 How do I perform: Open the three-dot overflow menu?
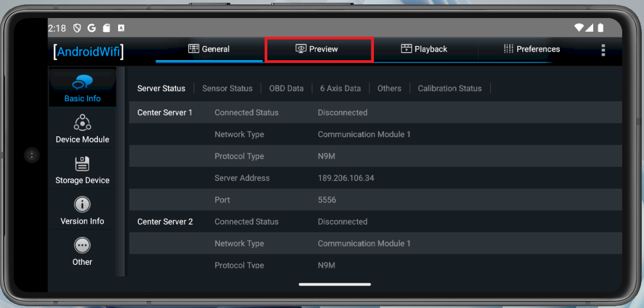(603, 50)
